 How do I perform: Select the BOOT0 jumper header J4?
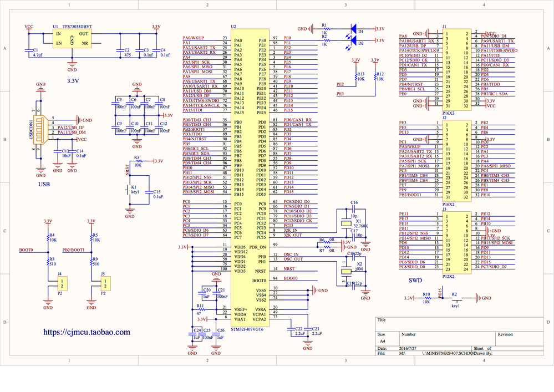[x=62, y=283]
